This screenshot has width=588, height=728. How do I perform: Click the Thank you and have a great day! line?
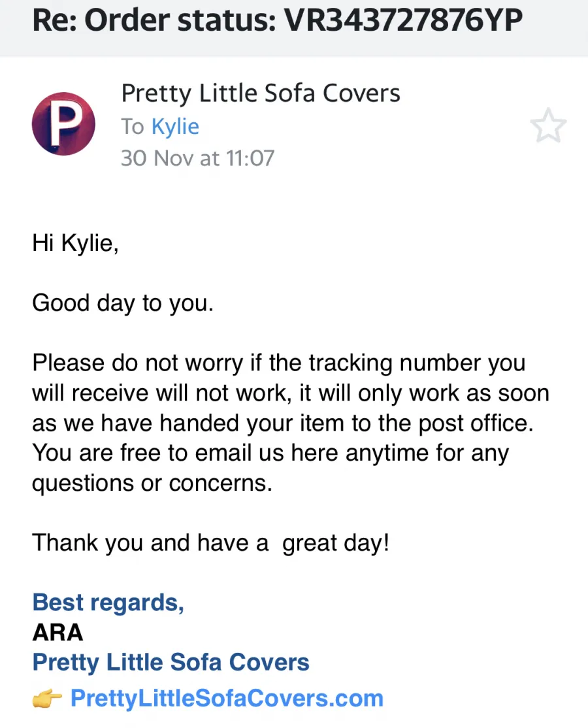pyautogui.click(x=210, y=543)
